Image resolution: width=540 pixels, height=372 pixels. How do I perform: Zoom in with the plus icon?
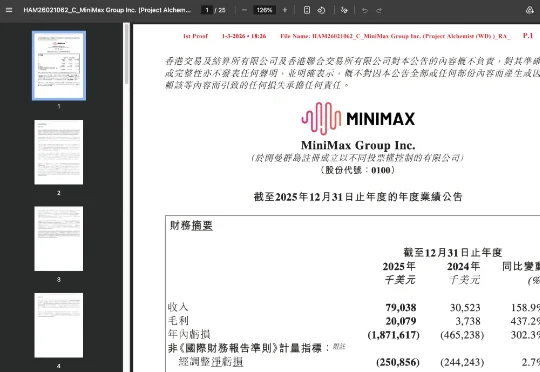coord(285,10)
